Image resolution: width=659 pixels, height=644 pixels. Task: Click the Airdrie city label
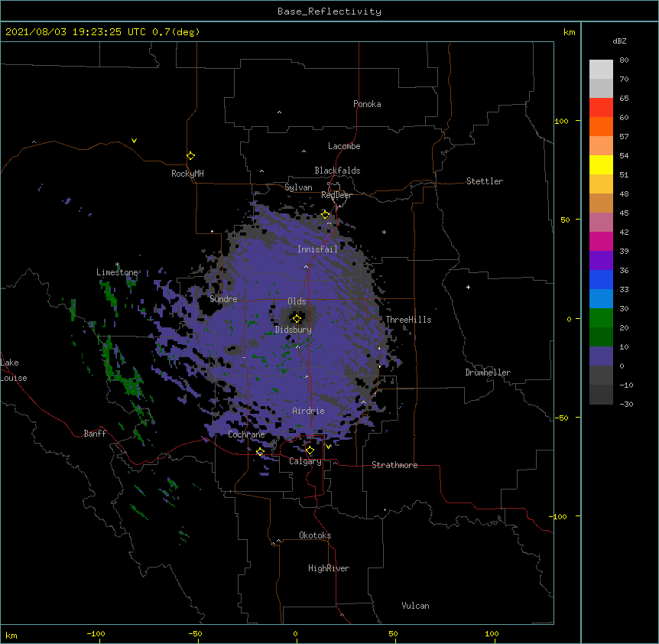308,411
